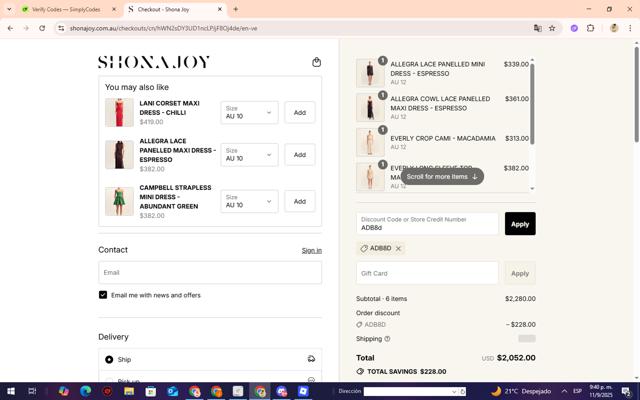
Task: Apply the gift card
Action: (520, 273)
